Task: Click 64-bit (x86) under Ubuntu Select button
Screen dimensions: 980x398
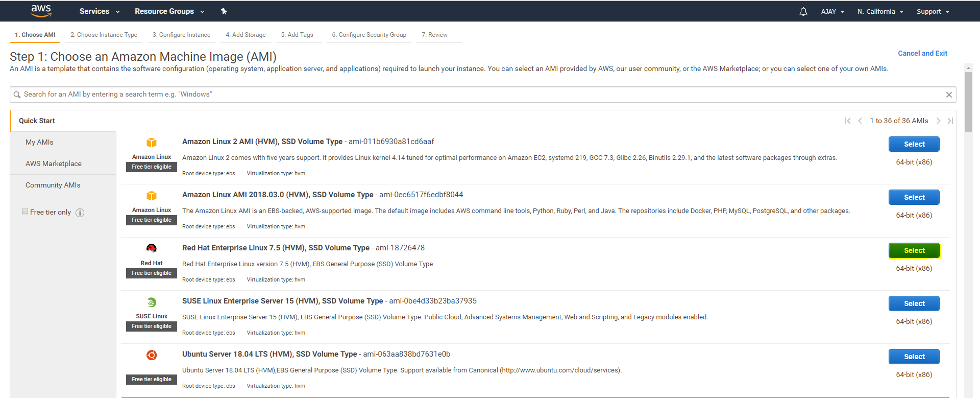Action: point(914,374)
